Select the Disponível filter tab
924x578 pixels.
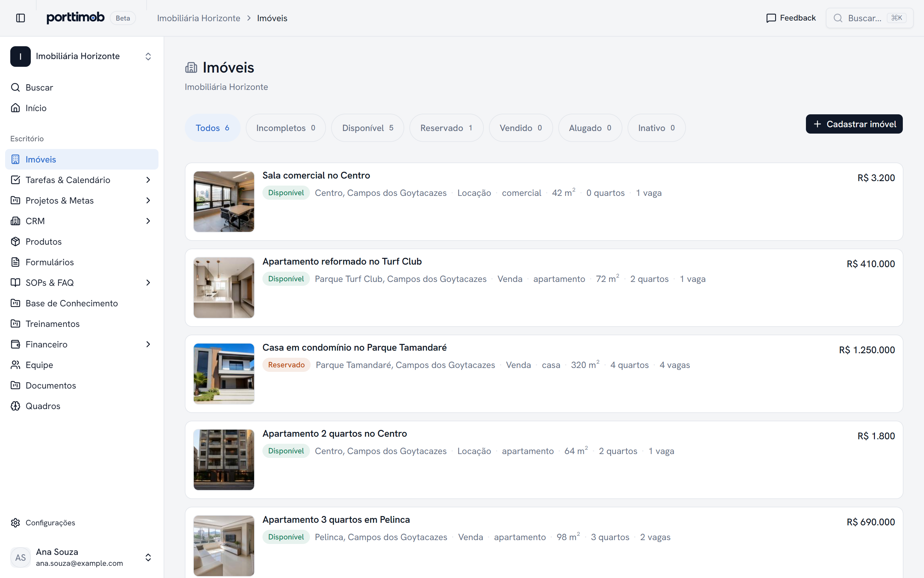368,128
